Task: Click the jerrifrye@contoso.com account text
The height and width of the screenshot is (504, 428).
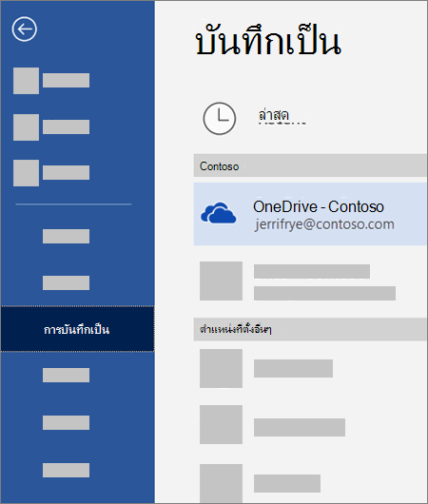Action: 324,224
